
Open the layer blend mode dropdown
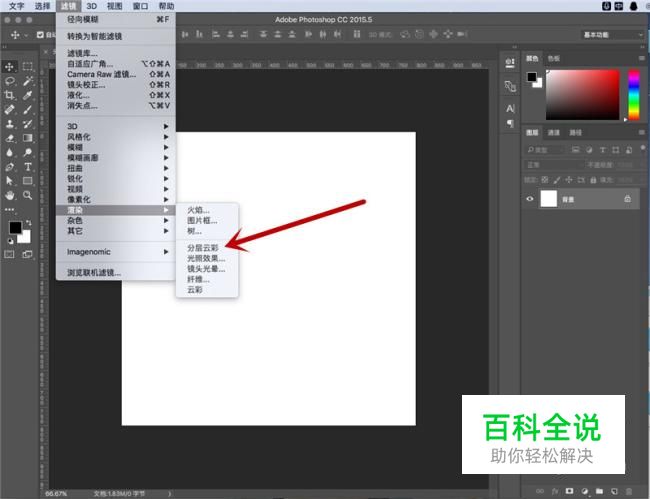(x=553, y=165)
